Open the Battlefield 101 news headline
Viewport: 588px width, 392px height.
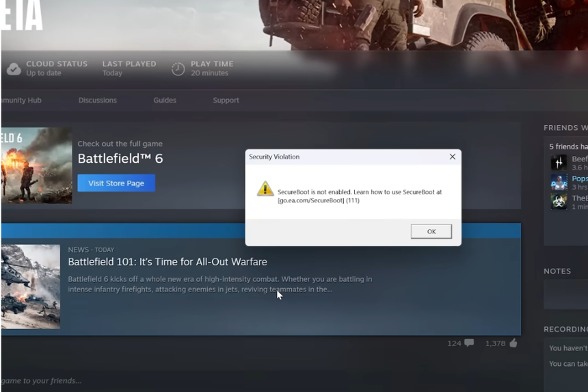pos(168,262)
